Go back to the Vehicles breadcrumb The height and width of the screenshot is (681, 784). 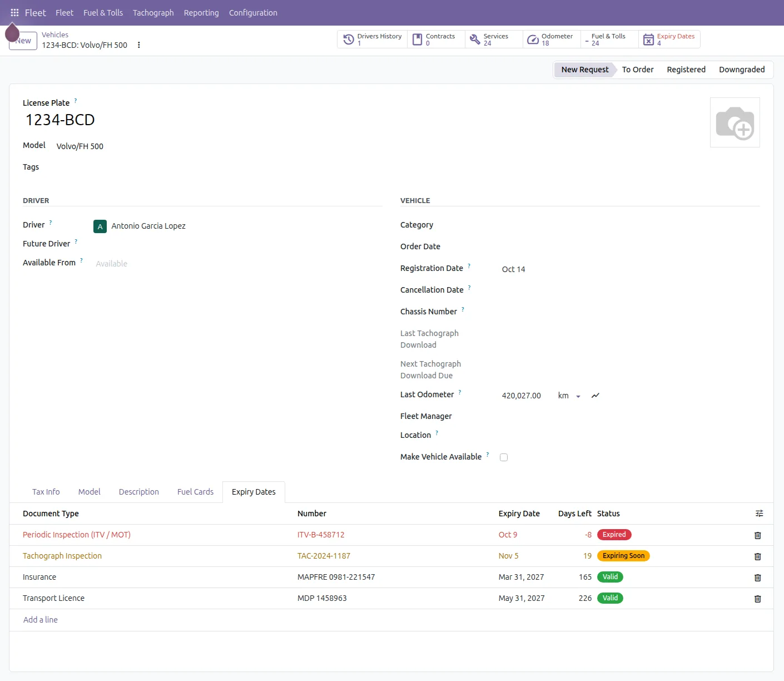[x=55, y=34]
